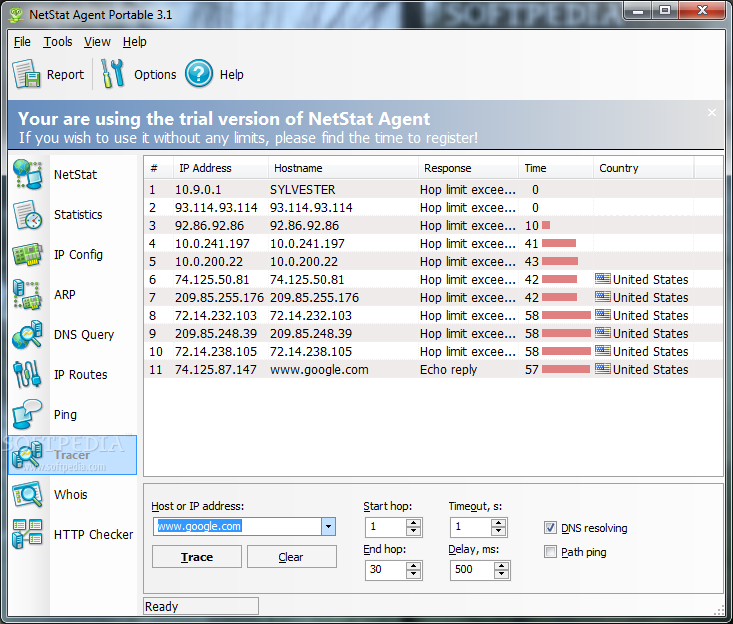Open the Whois tool icon
The image size is (733, 624).
[28, 495]
